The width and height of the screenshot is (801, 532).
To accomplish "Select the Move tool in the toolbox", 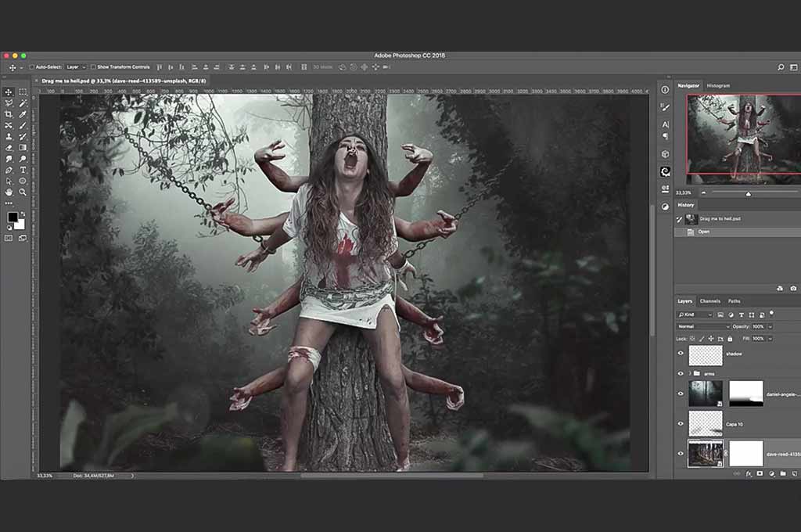I will tap(9, 92).
